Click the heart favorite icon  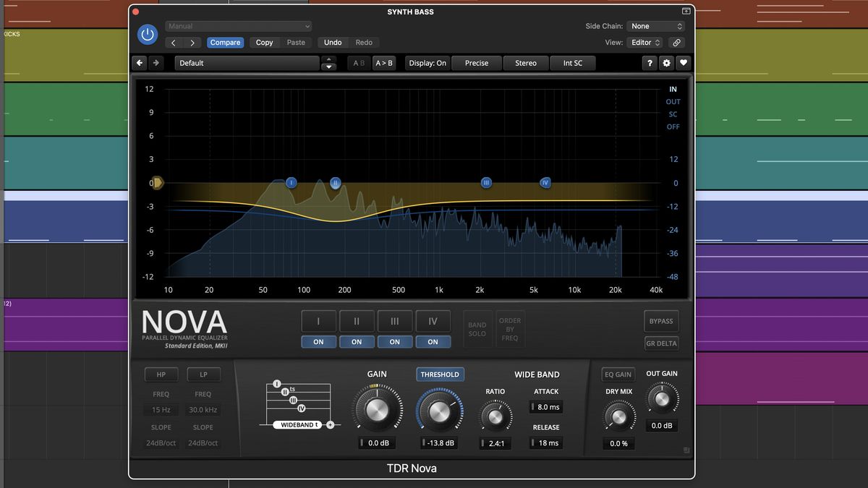coord(683,63)
